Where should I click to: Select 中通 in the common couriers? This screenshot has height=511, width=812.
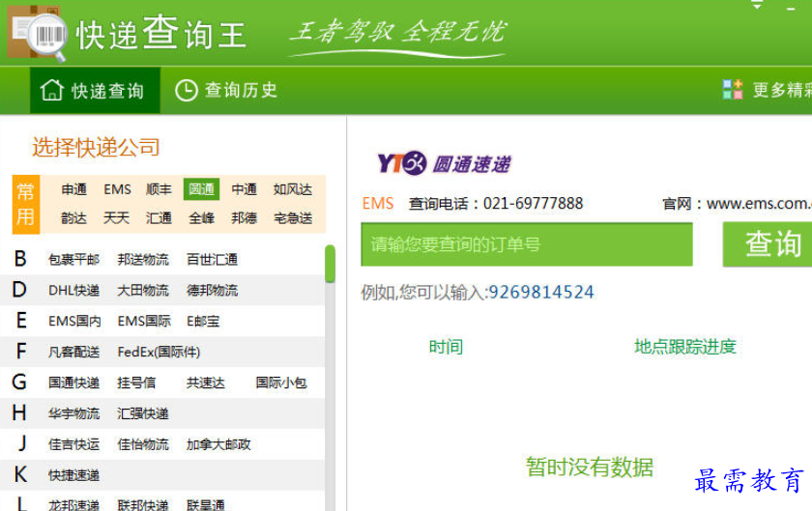[x=244, y=189]
